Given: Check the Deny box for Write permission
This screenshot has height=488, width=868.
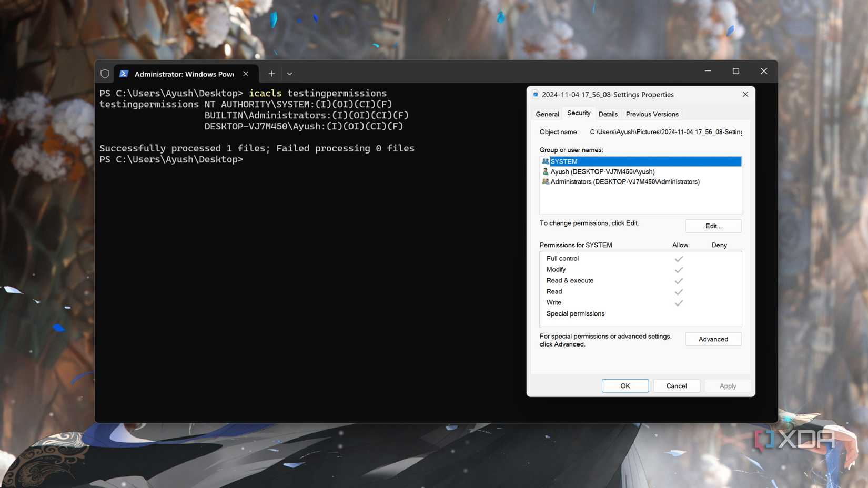Looking at the screenshot, I should tap(719, 302).
